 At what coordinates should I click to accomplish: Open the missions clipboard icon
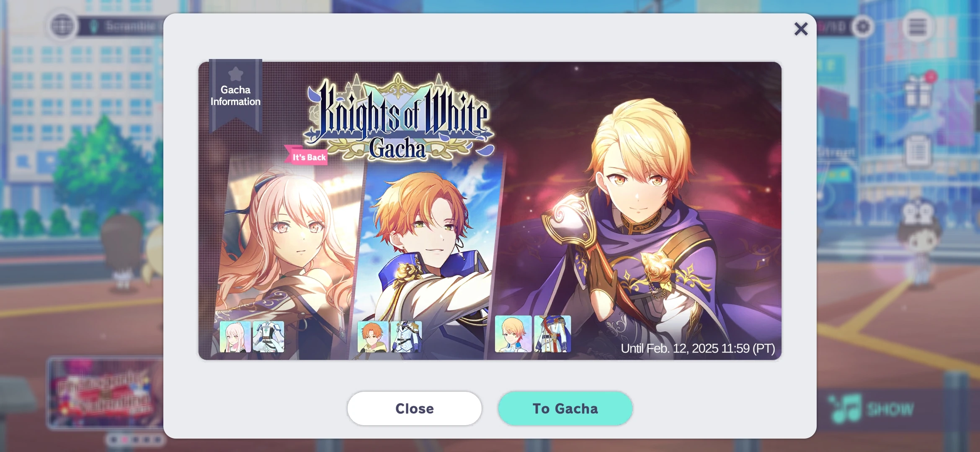click(918, 151)
